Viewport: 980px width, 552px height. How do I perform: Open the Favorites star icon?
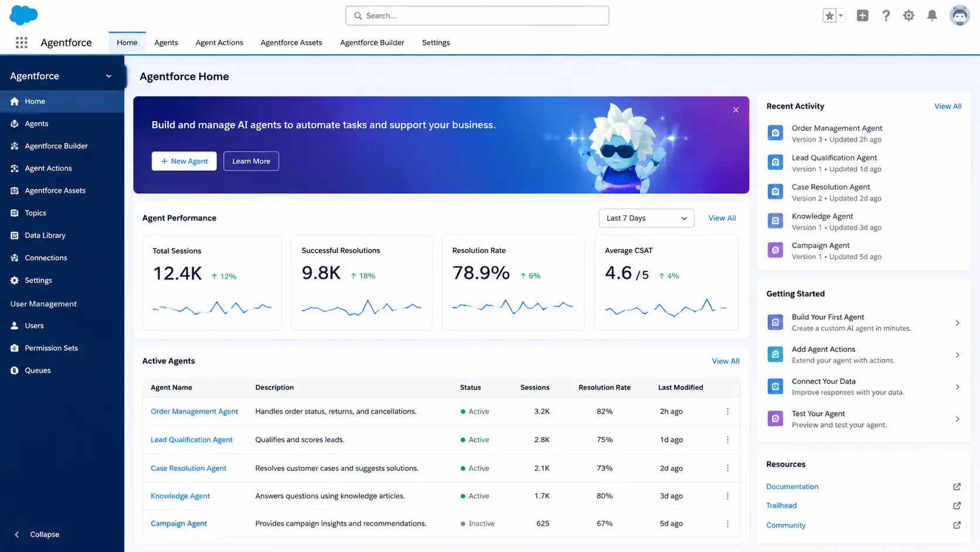pos(829,16)
